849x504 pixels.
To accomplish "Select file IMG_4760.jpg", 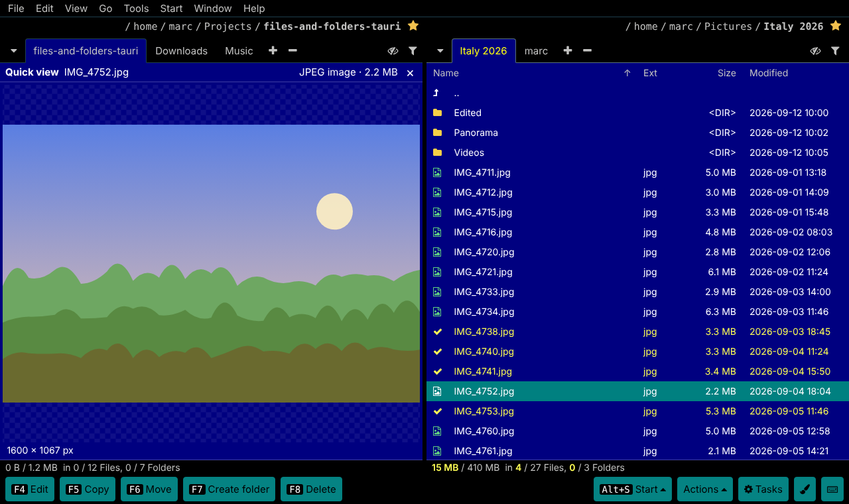I will pyautogui.click(x=637, y=431).
